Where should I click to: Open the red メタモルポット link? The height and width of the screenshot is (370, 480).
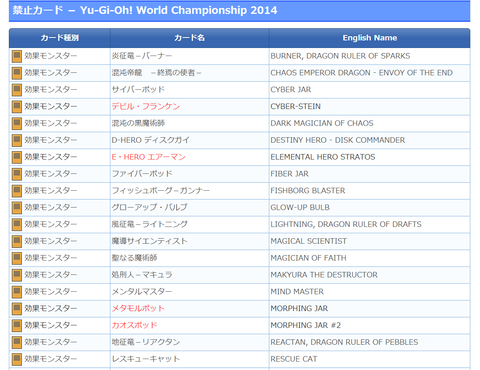138,308
